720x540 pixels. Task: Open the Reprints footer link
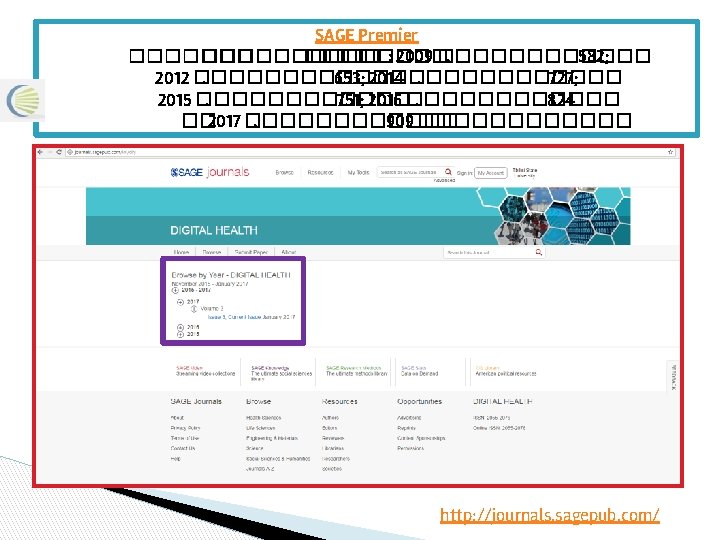(x=406, y=428)
